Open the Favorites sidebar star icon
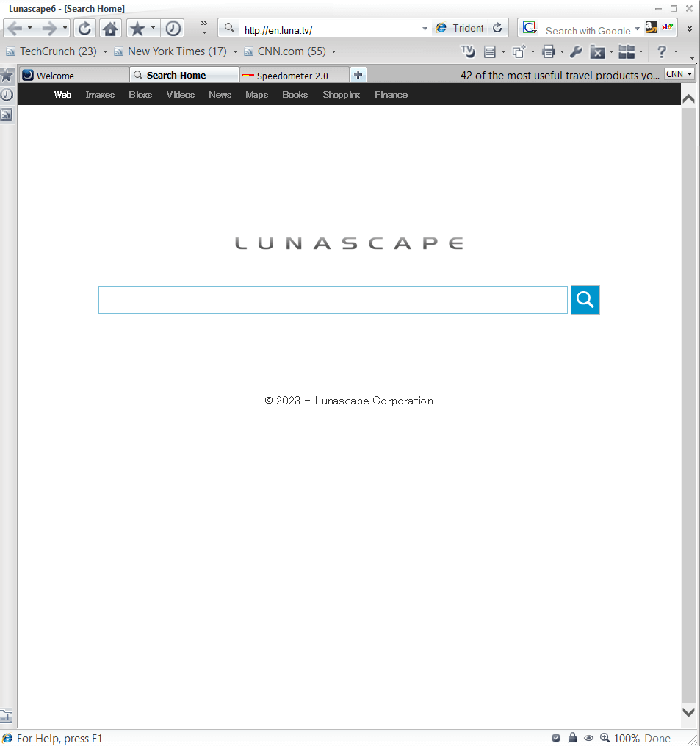Viewport: 700px width, 746px height. click(x=7, y=76)
